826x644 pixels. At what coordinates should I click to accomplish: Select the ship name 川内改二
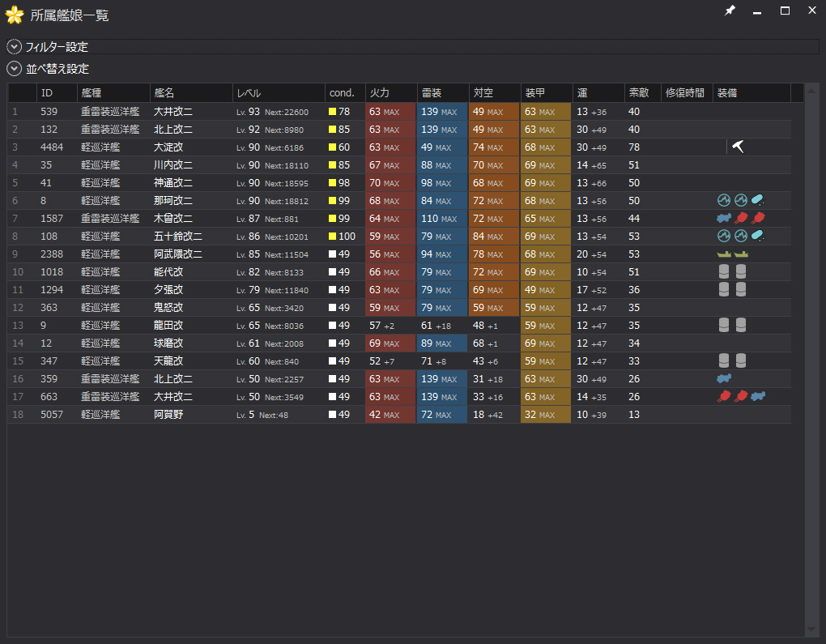click(x=172, y=165)
